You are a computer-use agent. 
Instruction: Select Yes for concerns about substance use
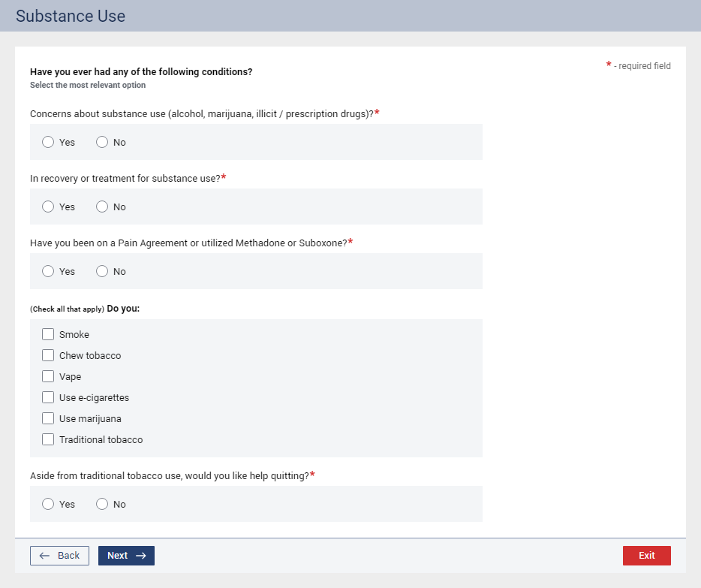click(x=48, y=142)
